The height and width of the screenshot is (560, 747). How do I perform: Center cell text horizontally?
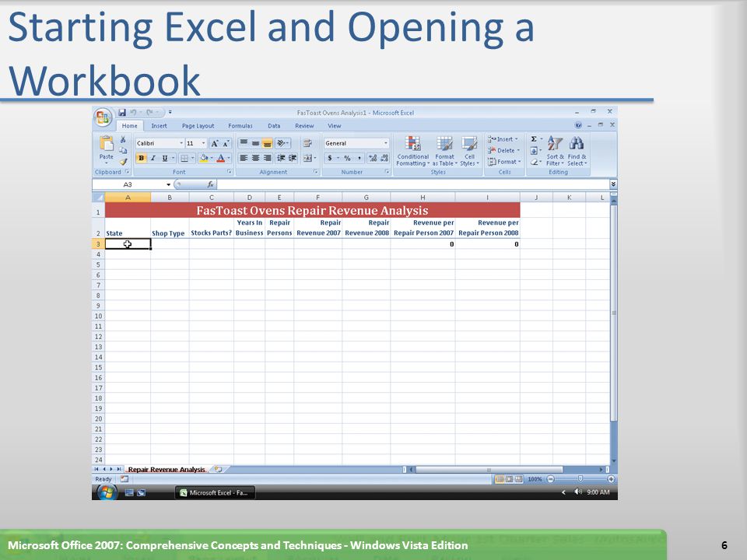255,158
